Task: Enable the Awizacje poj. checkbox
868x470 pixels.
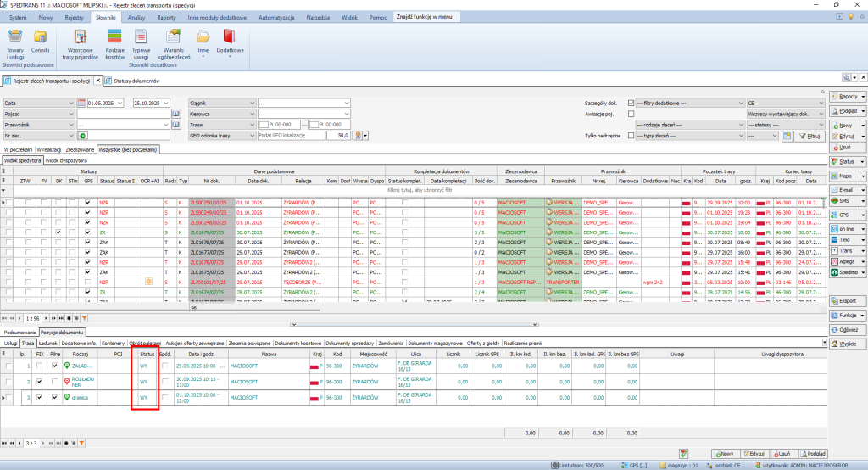Action: point(631,114)
